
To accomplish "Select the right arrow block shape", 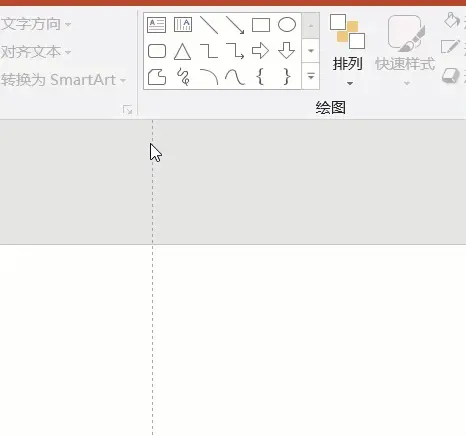I will click(261, 51).
